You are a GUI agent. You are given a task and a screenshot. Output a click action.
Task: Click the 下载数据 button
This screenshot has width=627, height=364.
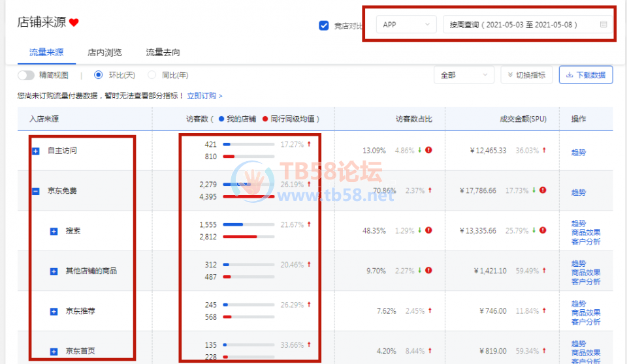(x=586, y=75)
